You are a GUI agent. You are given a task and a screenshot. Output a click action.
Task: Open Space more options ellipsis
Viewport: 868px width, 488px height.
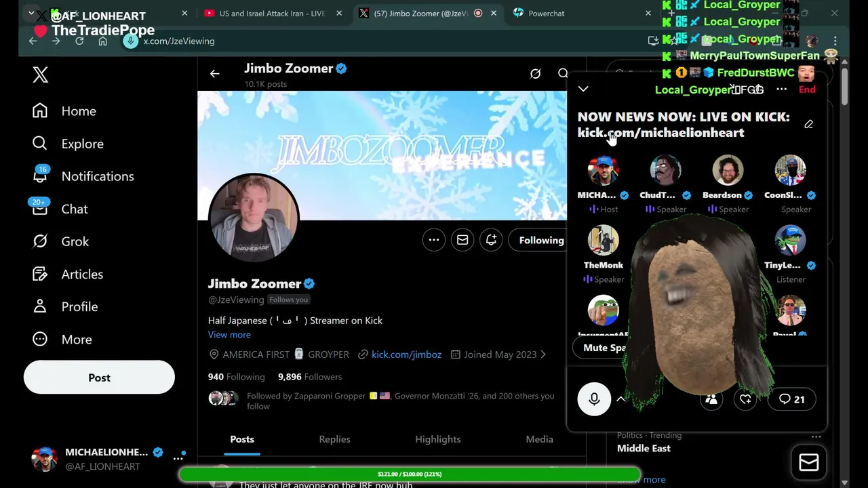(x=781, y=89)
